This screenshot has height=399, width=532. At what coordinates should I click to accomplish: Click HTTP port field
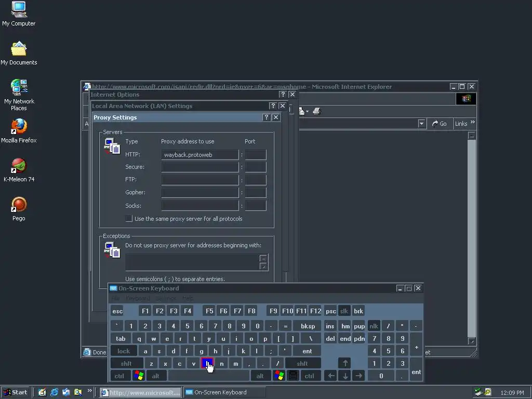256,155
